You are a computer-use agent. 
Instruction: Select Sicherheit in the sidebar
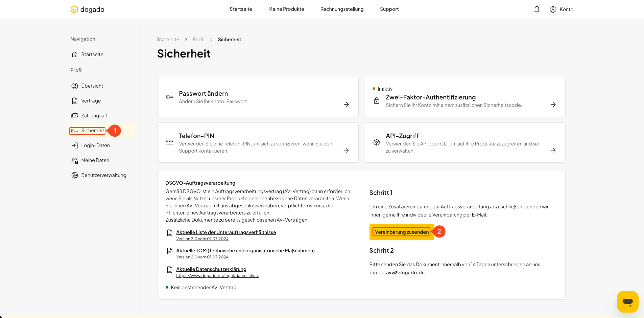coord(102,131)
